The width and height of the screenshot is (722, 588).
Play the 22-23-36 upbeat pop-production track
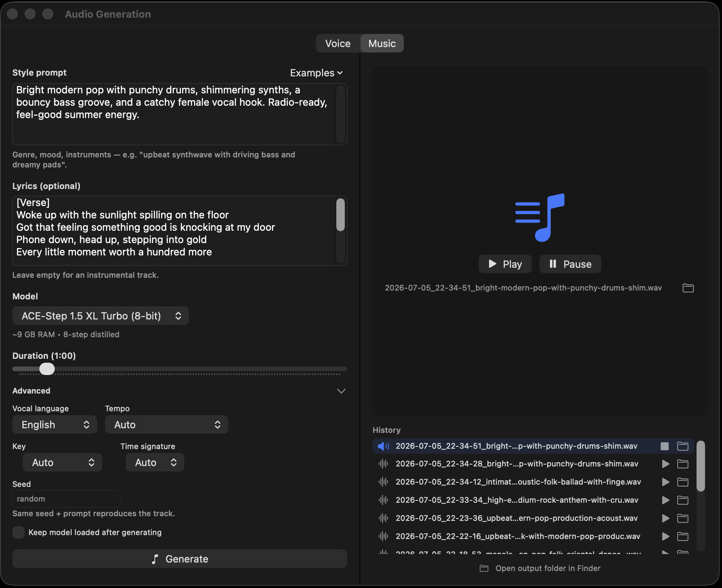pos(666,518)
